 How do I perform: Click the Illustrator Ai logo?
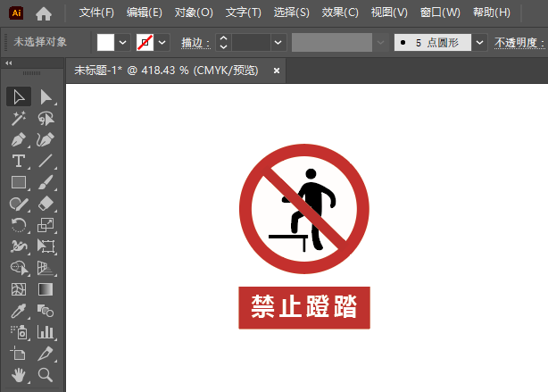tap(16, 13)
